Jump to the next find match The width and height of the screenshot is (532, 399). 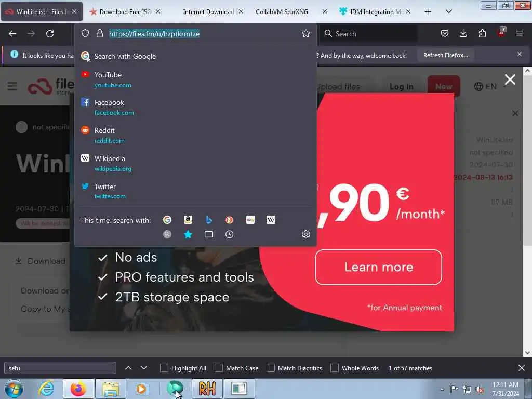tap(144, 368)
